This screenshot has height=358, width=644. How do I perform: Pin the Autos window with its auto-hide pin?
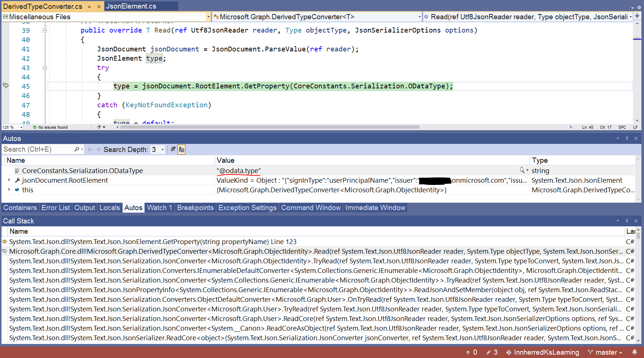tap(626, 138)
